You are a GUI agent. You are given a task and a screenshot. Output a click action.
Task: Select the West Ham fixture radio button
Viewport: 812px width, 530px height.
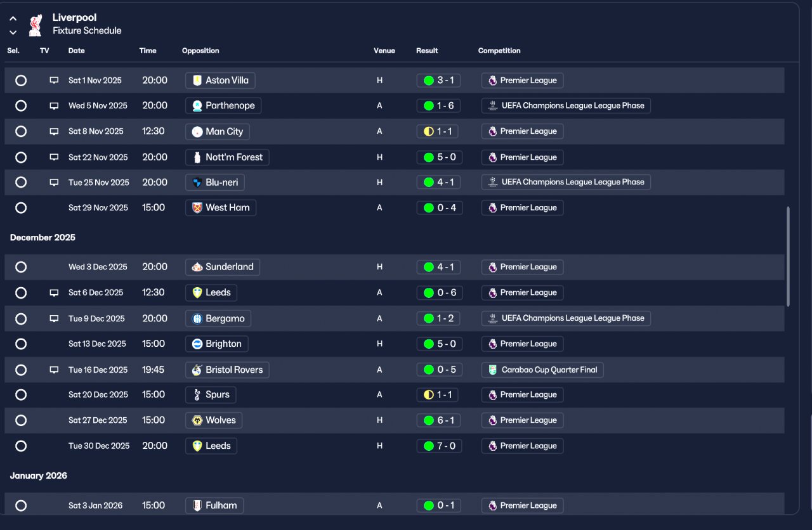coord(21,208)
